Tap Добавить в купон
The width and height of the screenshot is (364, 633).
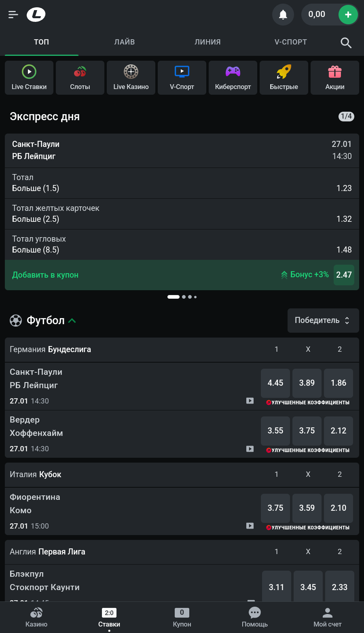click(x=45, y=275)
